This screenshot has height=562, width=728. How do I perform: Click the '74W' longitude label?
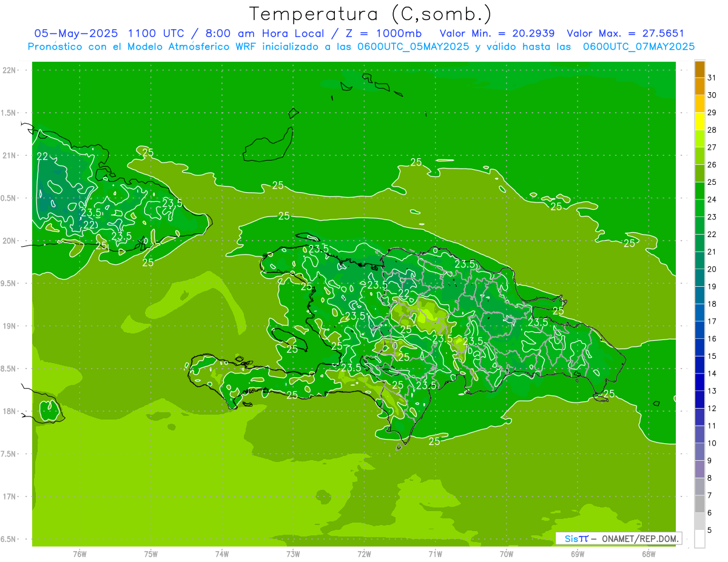click(222, 554)
